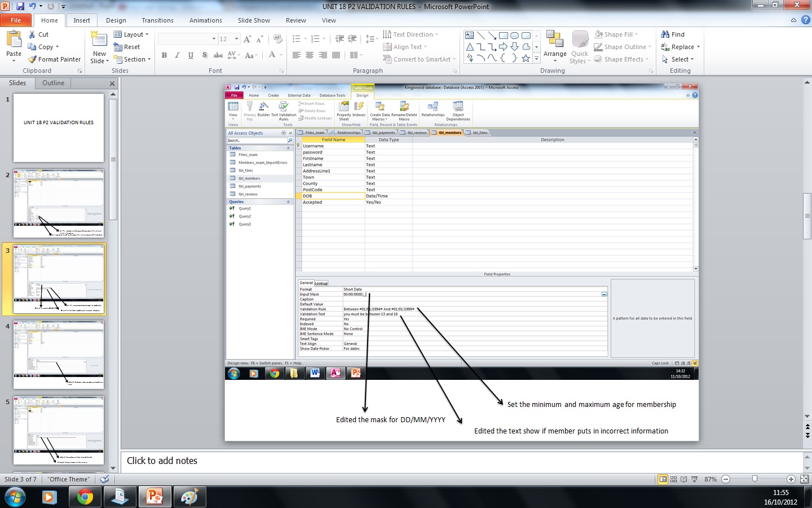Decrease font size with Shrink Font

(x=259, y=39)
